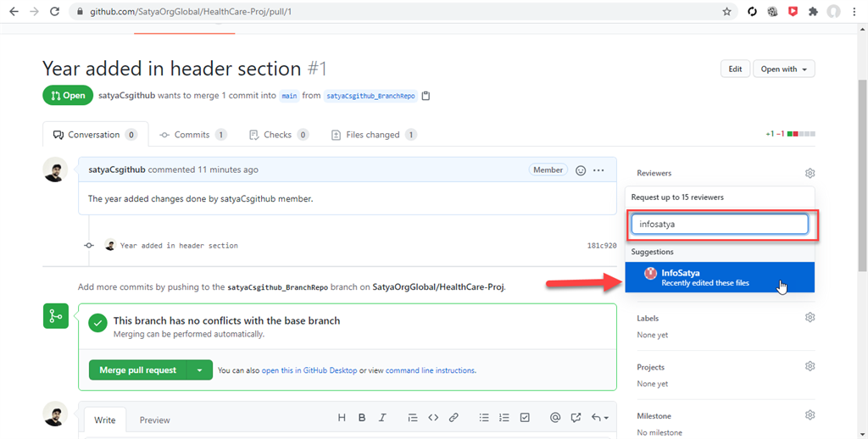
Task: Open the browser Extensions puzzle icon
Action: tap(813, 12)
